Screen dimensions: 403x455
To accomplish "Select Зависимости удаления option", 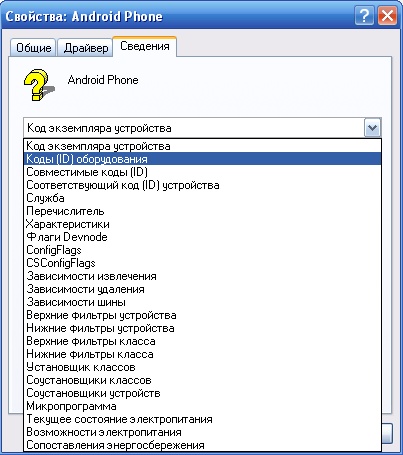I will [x=203, y=289].
